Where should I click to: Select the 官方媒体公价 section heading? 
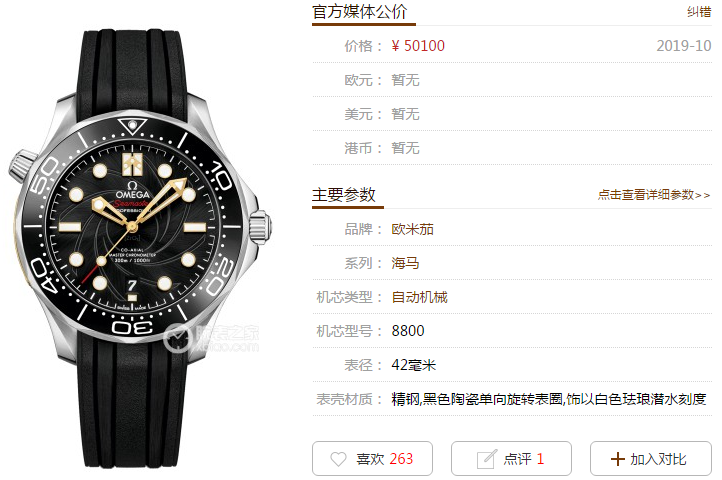(360, 12)
